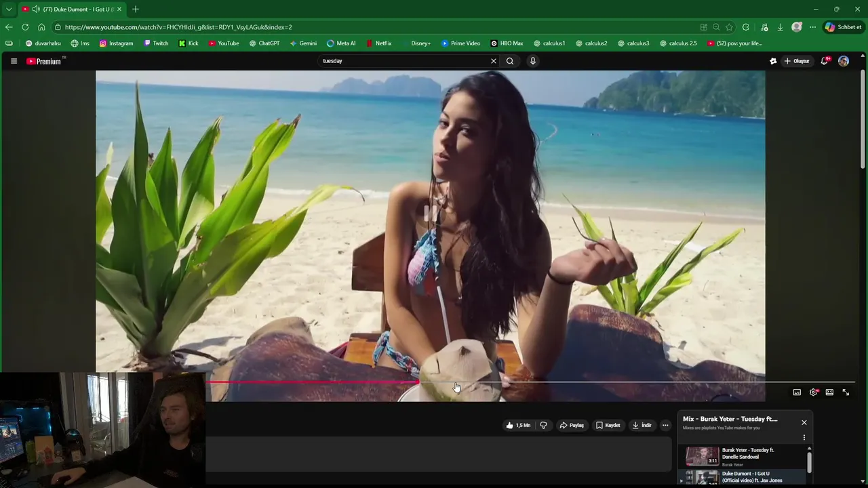Switch the player to theater mode
The image size is (868, 488).
pyautogui.click(x=829, y=392)
